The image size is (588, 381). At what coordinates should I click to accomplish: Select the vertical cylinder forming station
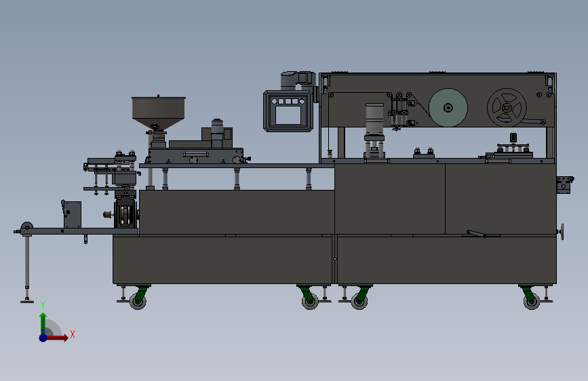click(x=374, y=130)
